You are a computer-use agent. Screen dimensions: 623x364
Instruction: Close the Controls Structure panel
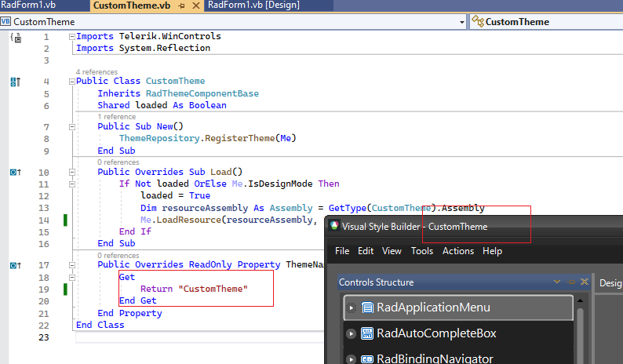coord(585,282)
